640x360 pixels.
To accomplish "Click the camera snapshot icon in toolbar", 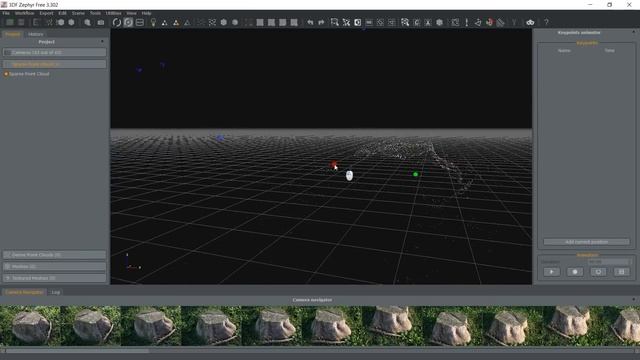I will [x=101, y=22].
